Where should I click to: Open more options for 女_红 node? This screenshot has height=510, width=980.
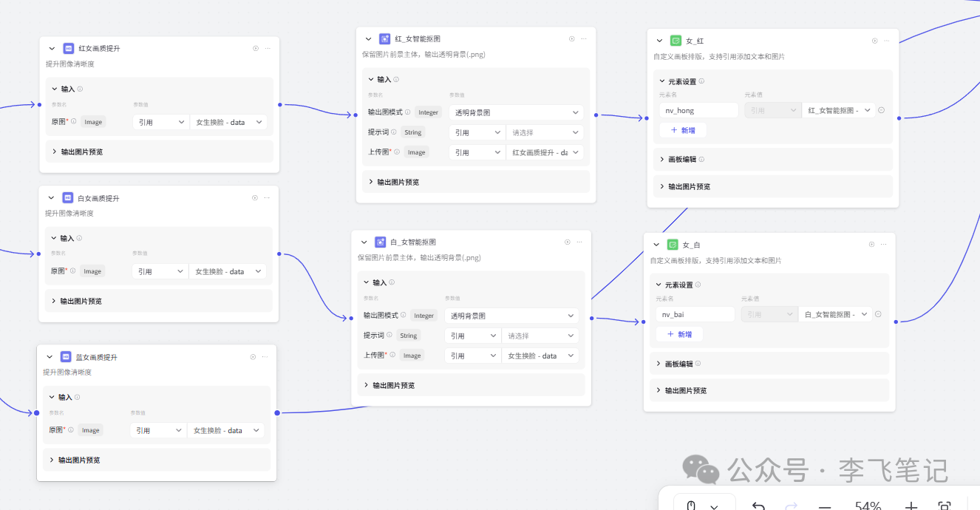[x=887, y=41]
